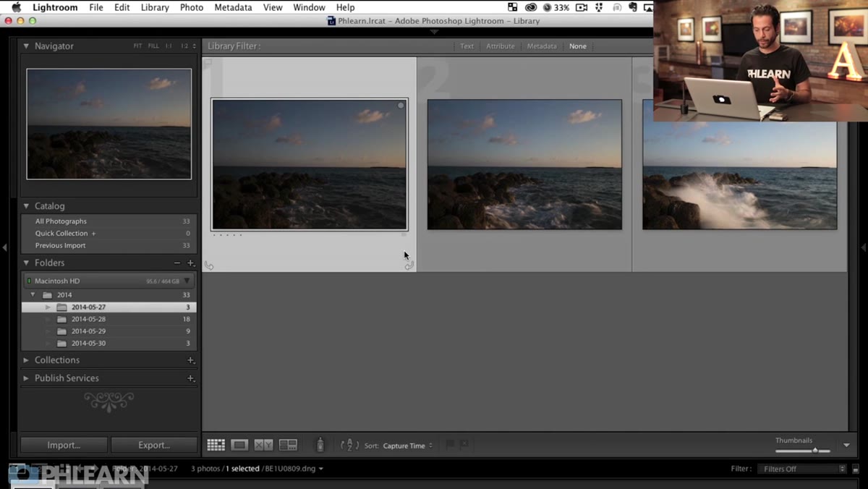
Task: Open the Photo menu
Action: [192, 7]
